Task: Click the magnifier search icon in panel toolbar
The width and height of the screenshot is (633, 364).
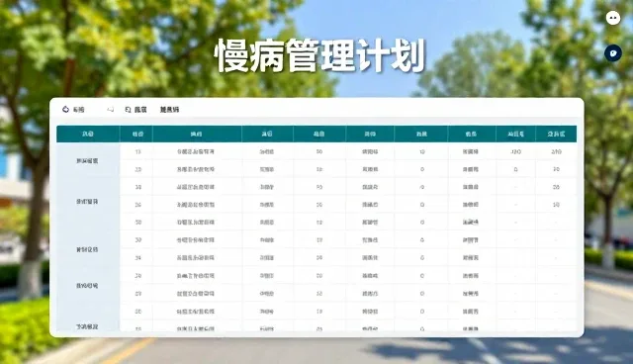Action: (128, 110)
